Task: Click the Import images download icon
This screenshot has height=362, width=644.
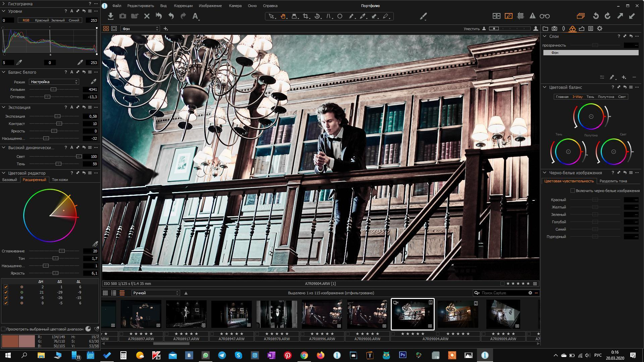Action: (110, 16)
